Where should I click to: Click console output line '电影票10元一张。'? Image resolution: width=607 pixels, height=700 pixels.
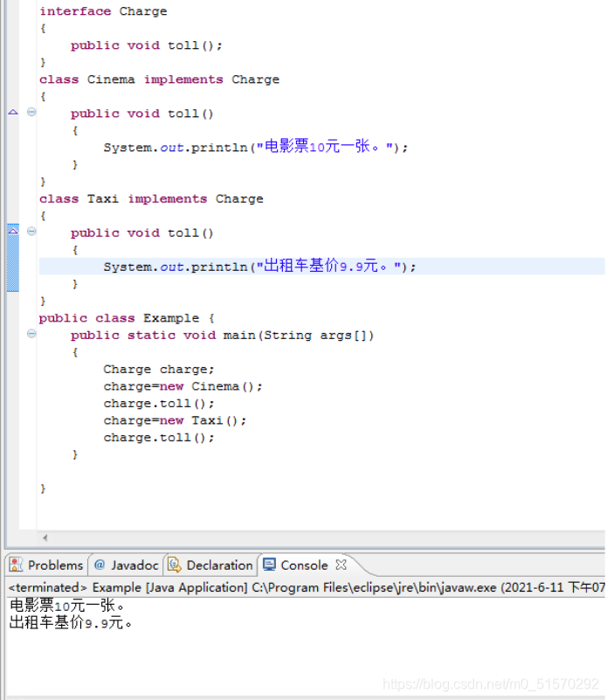tap(67, 606)
